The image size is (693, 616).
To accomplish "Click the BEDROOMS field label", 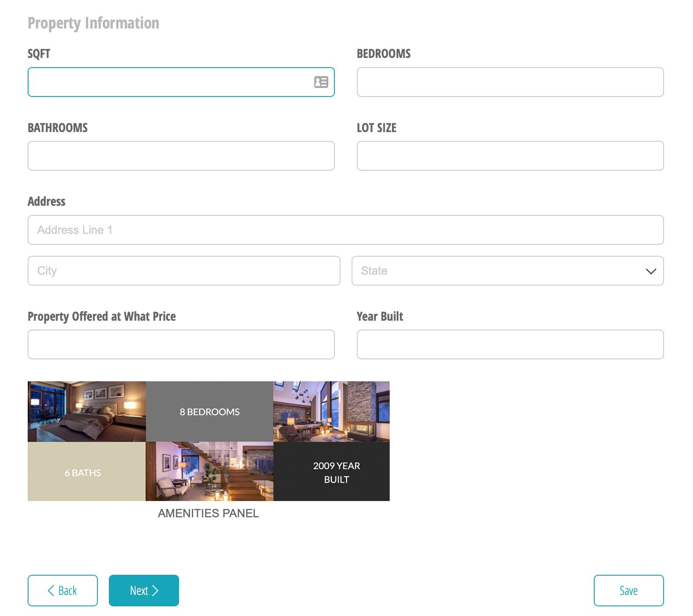I will [384, 54].
